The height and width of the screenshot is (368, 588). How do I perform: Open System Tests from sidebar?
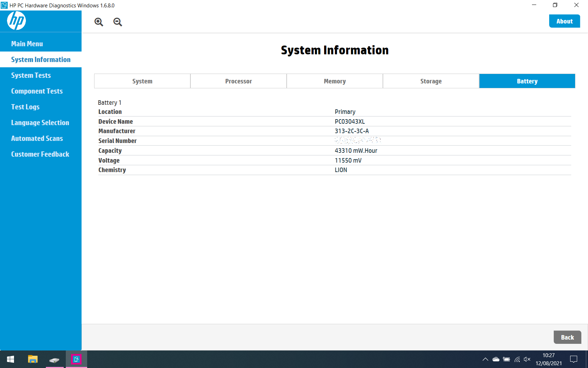pos(41,75)
